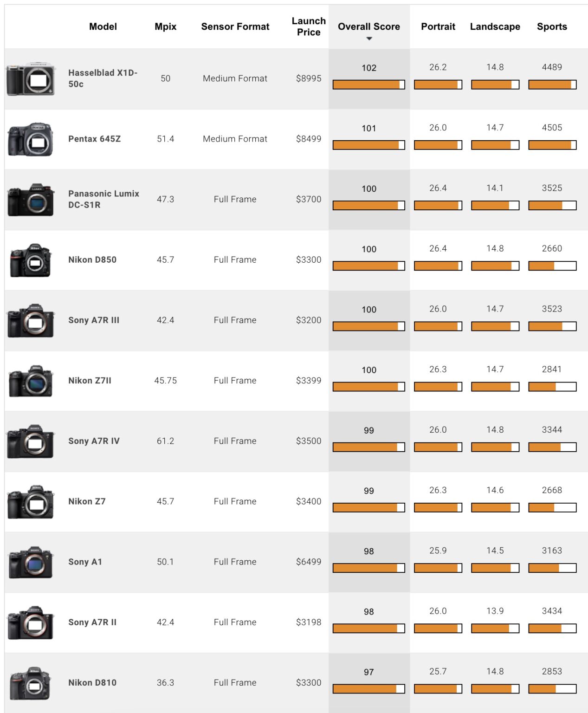Select the Nikon D850 camera thumbnail

pyautogui.click(x=31, y=260)
